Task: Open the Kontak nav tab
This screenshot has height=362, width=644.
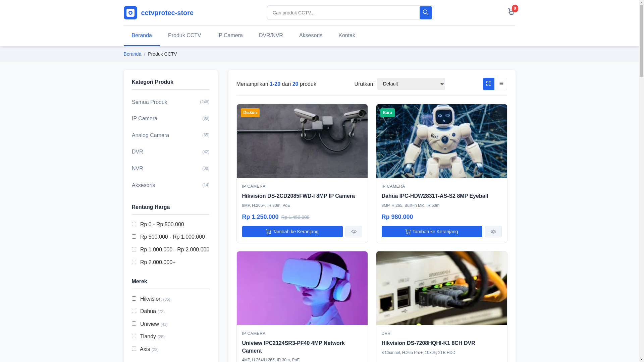Action: tap(346, 36)
